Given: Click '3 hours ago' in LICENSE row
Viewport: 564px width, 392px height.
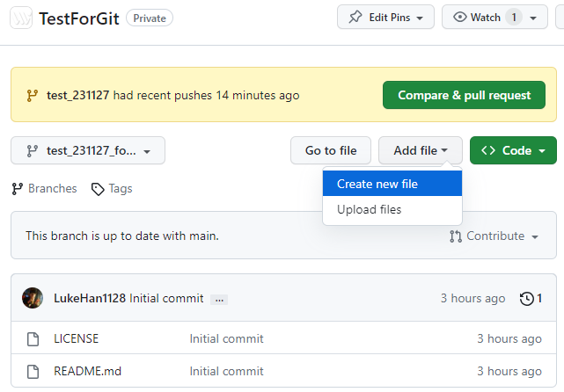Looking at the screenshot, I should (x=509, y=338).
